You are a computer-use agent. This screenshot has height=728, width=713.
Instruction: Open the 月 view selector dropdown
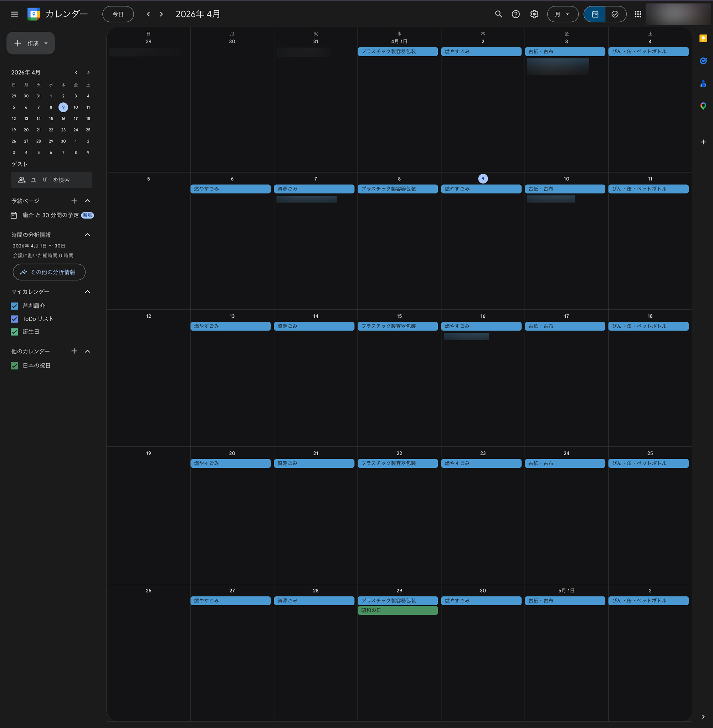562,14
